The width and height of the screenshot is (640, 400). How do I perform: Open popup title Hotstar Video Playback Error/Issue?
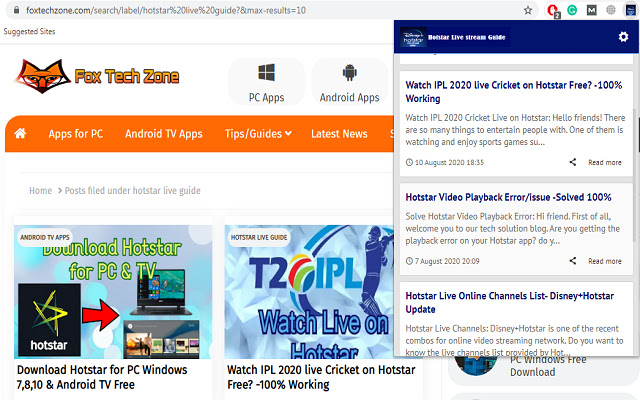click(508, 197)
